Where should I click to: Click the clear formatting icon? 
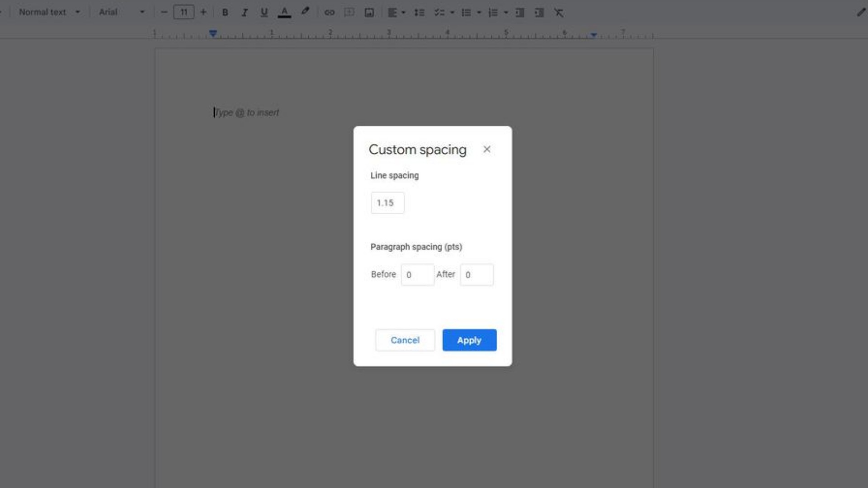coord(559,13)
